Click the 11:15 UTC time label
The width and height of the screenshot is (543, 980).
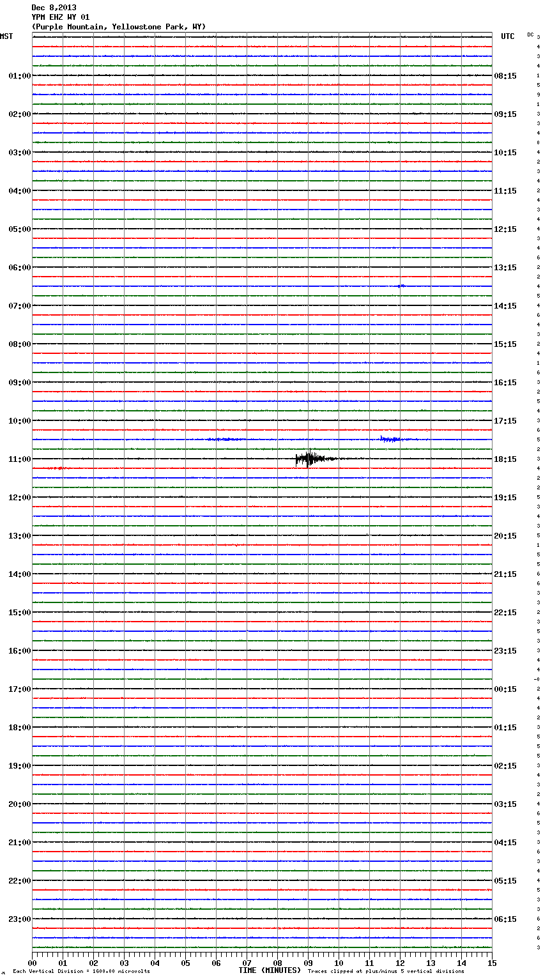point(505,191)
